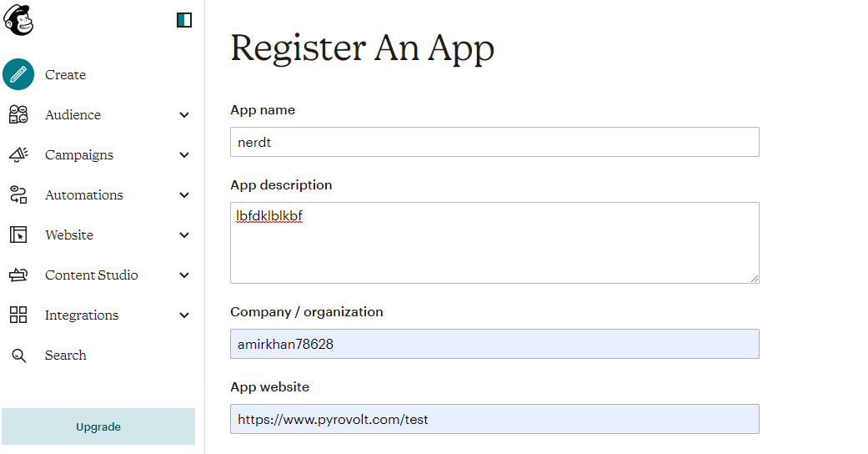Click the Content Studio icon
This screenshot has width=868, height=454.
point(18,275)
